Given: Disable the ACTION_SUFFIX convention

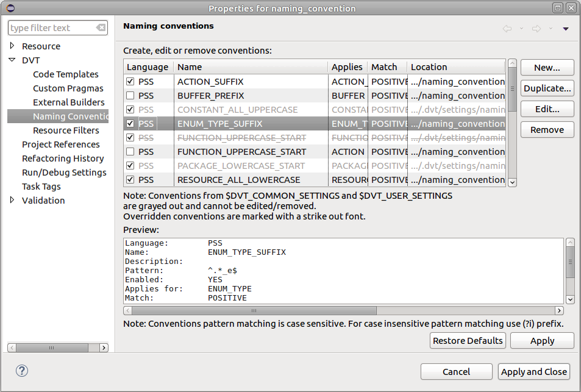Looking at the screenshot, I should pyautogui.click(x=130, y=81).
